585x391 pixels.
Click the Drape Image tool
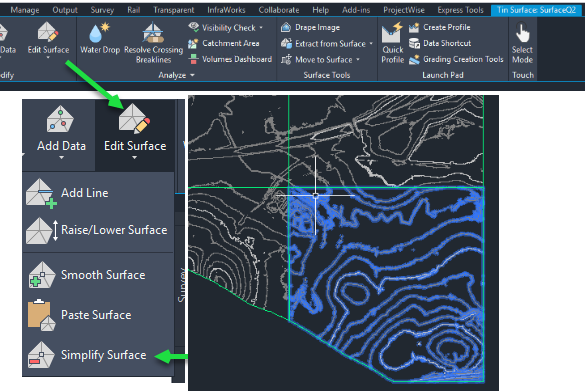pyautogui.click(x=310, y=27)
